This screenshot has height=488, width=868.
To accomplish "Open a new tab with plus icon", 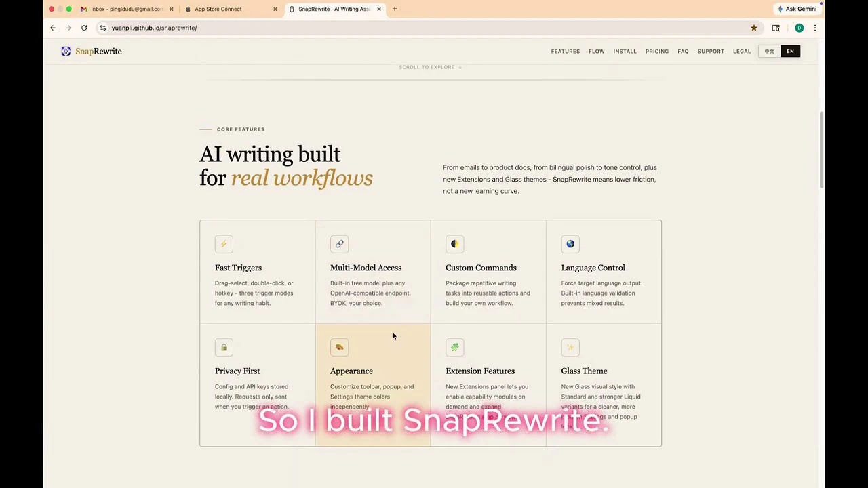I will pyautogui.click(x=395, y=9).
